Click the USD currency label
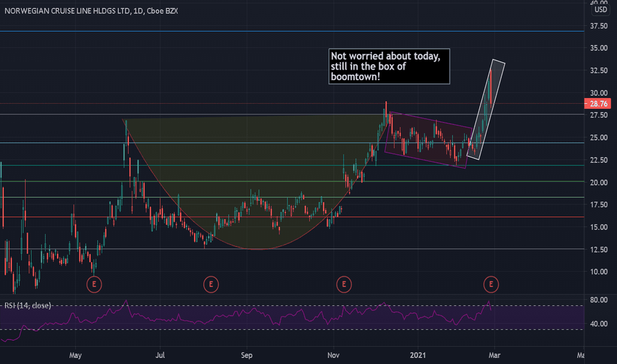Image resolution: width=617 pixels, height=364 pixels. click(x=600, y=9)
